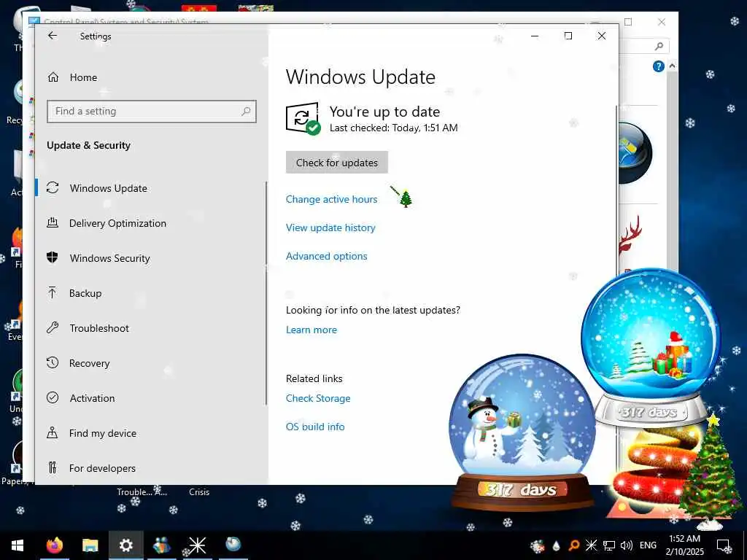The height and width of the screenshot is (560, 747).
Task: Open the globe app in the taskbar
Action: [x=233, y=544]
